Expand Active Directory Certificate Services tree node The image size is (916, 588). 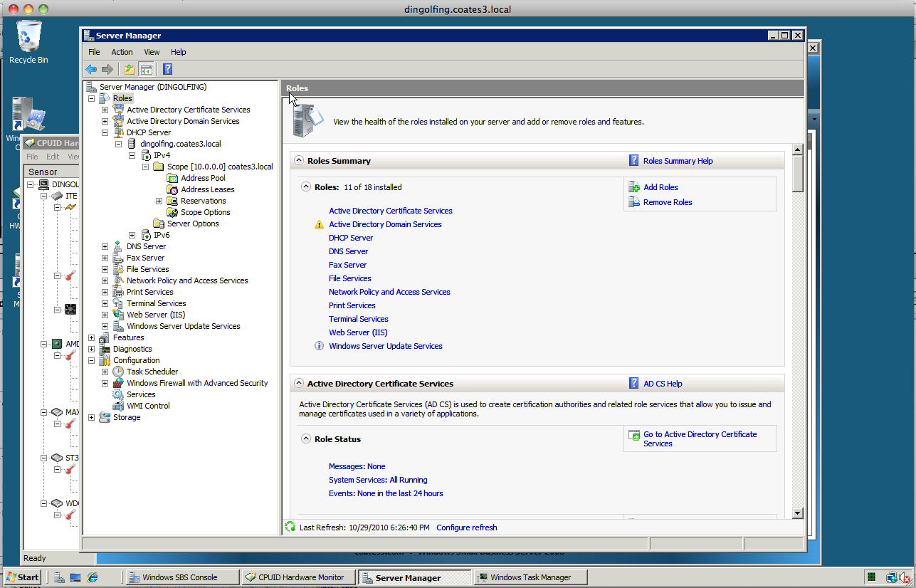click(105, 110)
